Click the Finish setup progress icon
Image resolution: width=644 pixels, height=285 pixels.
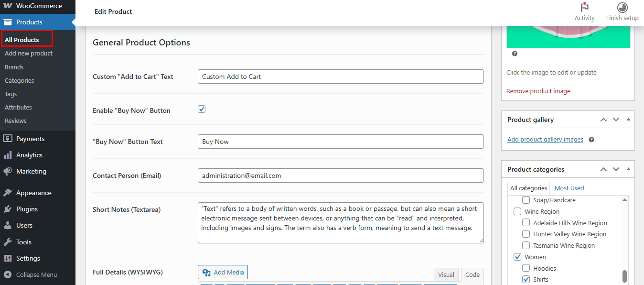[x=622, y=8]
